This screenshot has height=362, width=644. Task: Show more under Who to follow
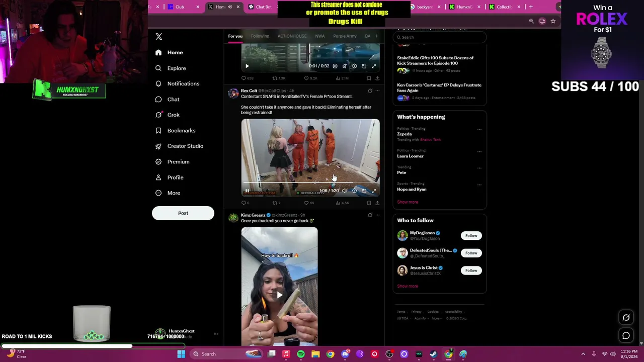(408, 286)
